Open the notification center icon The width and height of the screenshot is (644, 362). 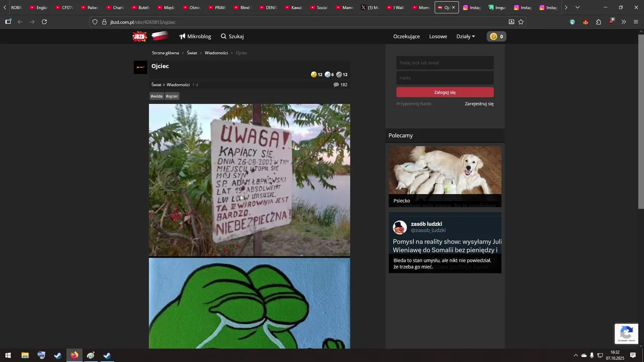[633, 355]
